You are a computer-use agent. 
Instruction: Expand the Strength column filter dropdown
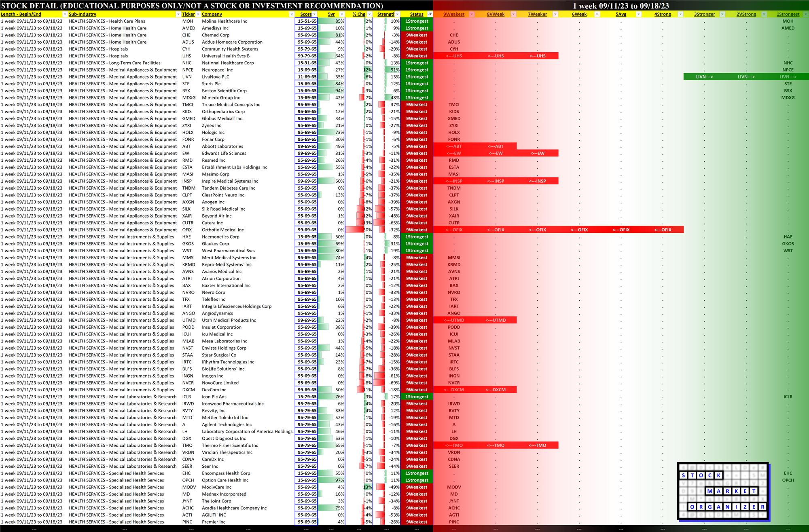click(397, 14)
